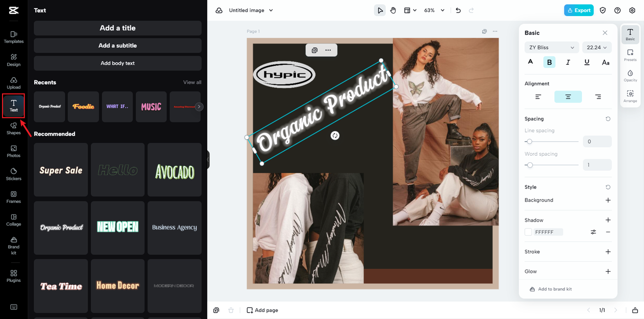The height and width of the screenshot is (319, 644).
Task: Open text color A option
Action: [530, 62]
